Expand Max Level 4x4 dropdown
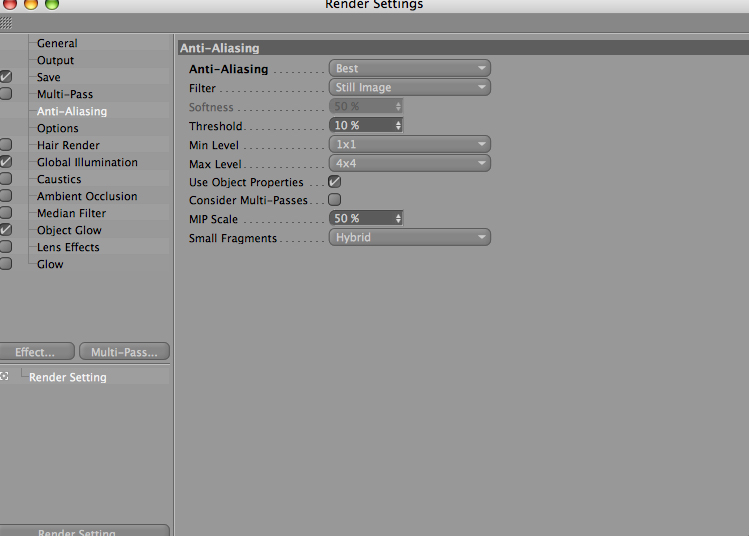 point(410,163)
